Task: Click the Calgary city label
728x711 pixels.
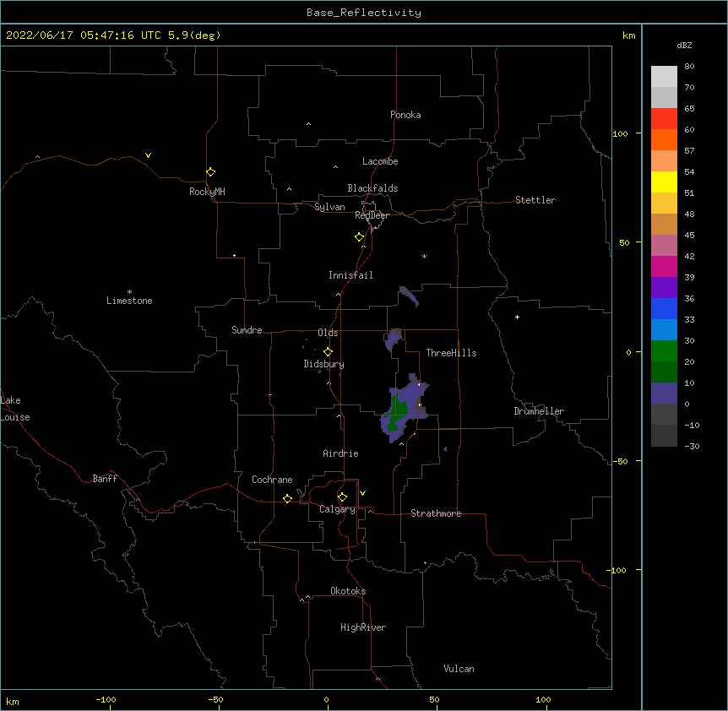Action: pos(337,509)
